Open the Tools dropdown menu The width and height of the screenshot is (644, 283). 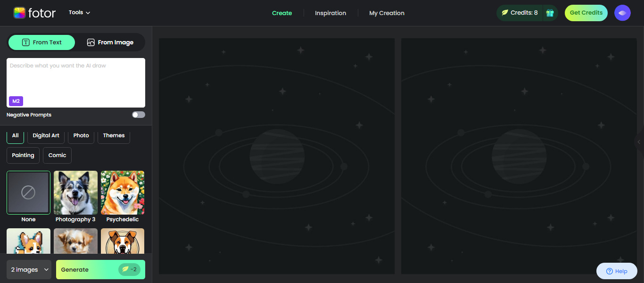(x=79, y=13)
